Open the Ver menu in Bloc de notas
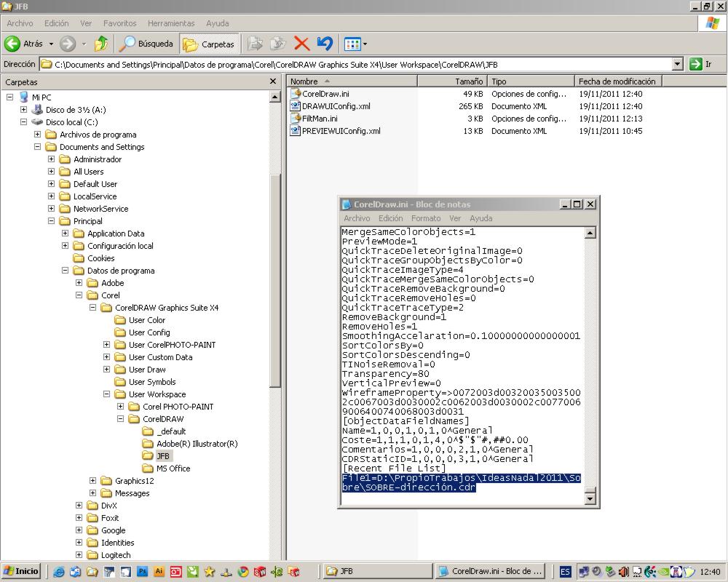728x582 pixels. (x=455, y=218)
